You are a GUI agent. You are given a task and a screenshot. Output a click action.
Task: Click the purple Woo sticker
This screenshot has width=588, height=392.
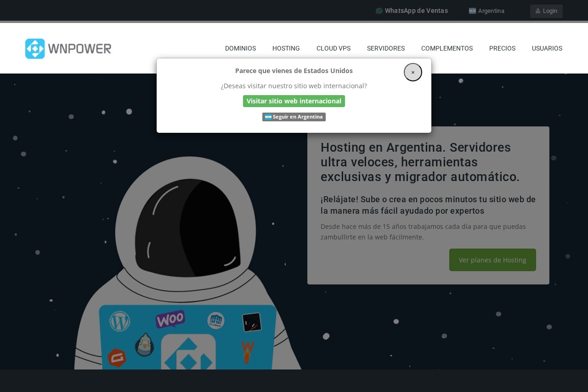click(x=170, y=319)
